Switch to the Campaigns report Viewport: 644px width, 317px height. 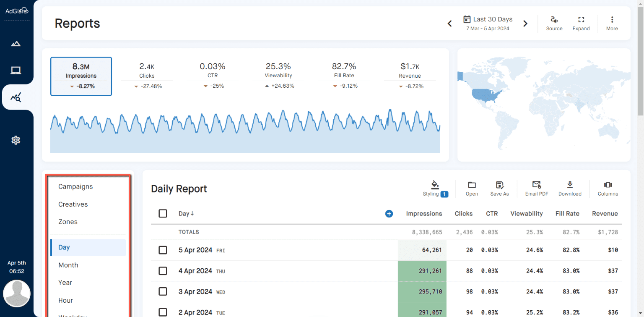click(x=75, y=186)
